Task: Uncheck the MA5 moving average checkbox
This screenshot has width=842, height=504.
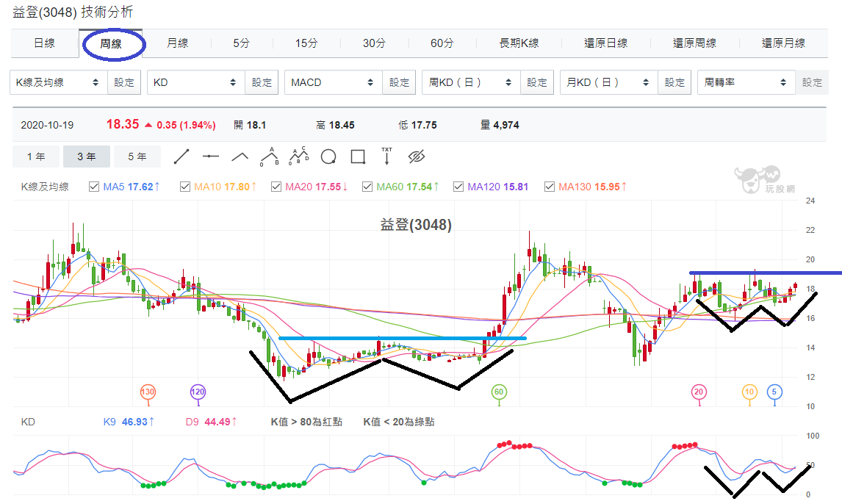Action: (x=94, y=187)
